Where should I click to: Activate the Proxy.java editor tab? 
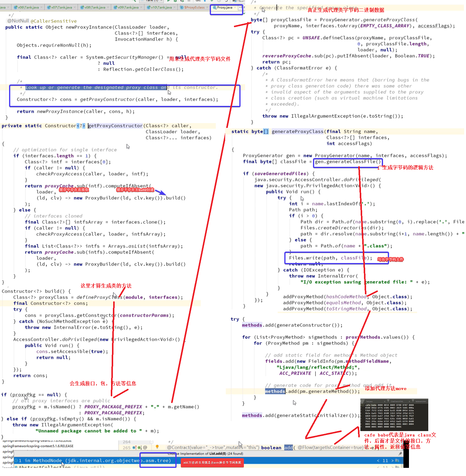(225, 7)
